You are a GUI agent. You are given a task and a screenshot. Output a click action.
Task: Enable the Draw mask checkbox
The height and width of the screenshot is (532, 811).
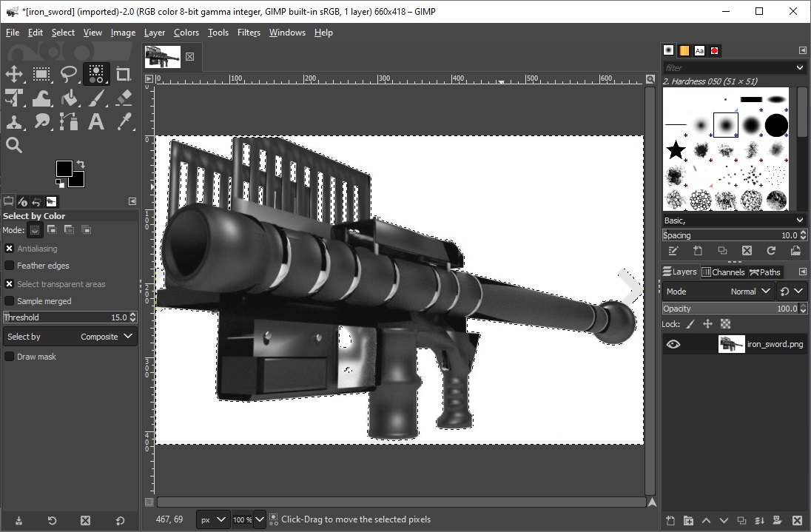tap(10, 357)
